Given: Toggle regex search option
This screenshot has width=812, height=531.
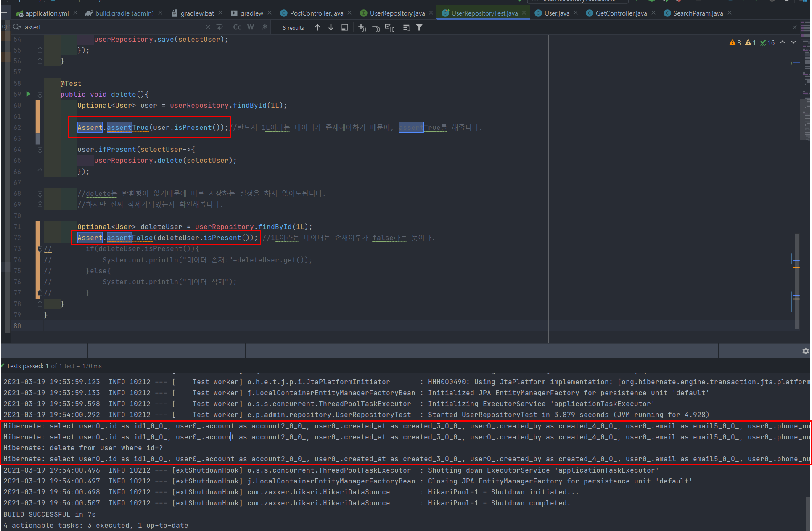Looking at the screenshot, I should pyautogui.click(x=264, y=27).
